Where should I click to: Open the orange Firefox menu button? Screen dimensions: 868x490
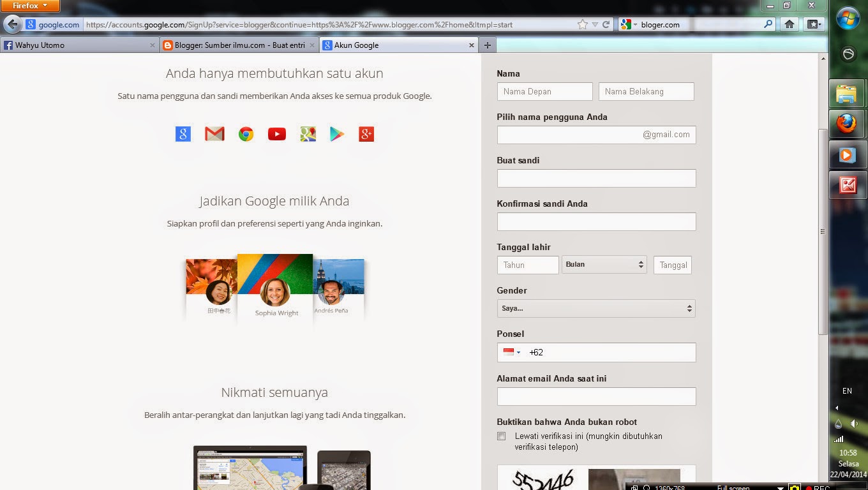[29, 6]
